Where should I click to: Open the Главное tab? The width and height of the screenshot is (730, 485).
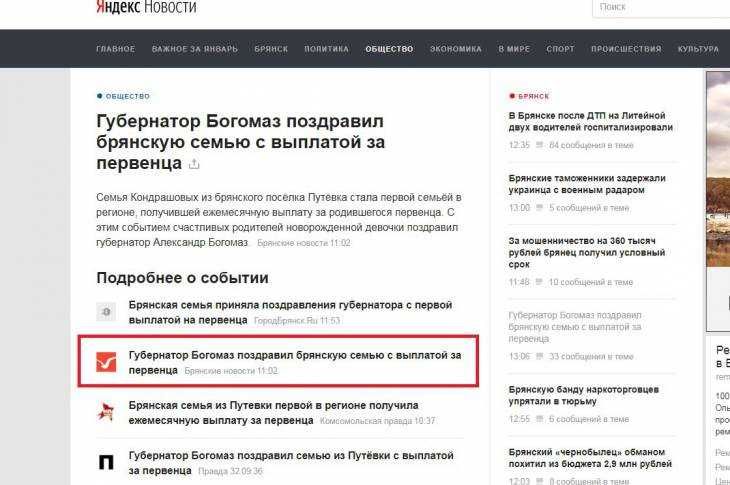(x=115, y=49)
